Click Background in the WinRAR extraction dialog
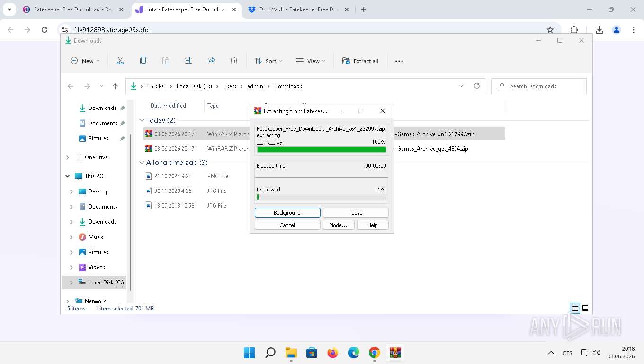The height and width of the screenshot is (364, 644). [287, 213]
